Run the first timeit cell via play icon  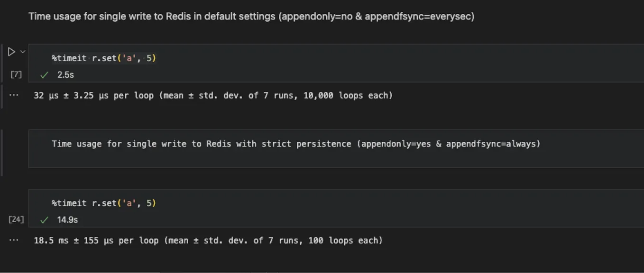pyautogui.click(x=11, y=52)
